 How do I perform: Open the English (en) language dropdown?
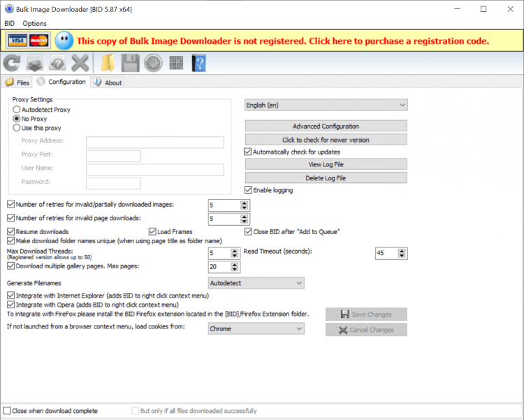click(326, 105)
